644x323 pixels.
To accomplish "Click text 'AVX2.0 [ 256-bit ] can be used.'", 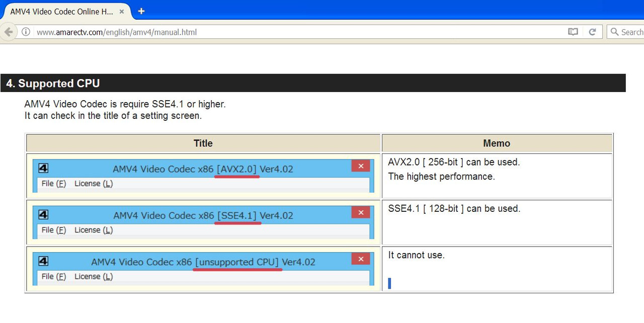I will [x=454, y=163].
